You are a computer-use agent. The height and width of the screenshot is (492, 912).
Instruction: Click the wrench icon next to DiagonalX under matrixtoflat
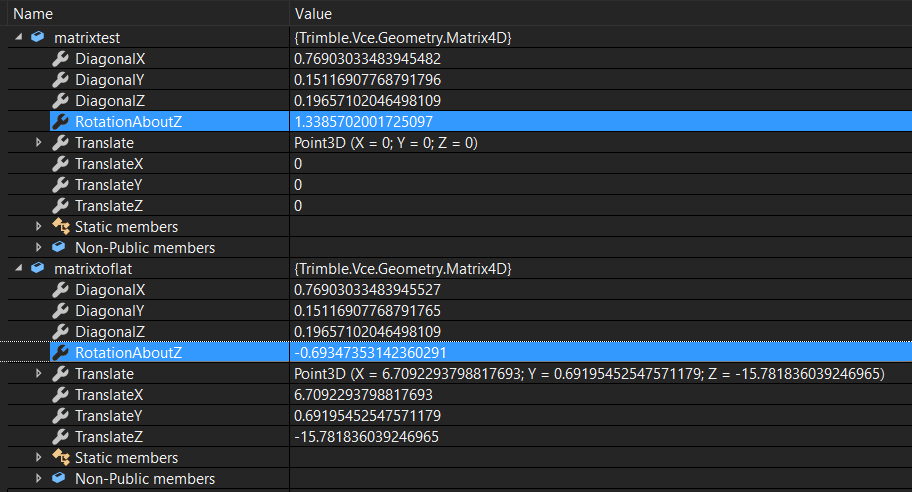60,290
